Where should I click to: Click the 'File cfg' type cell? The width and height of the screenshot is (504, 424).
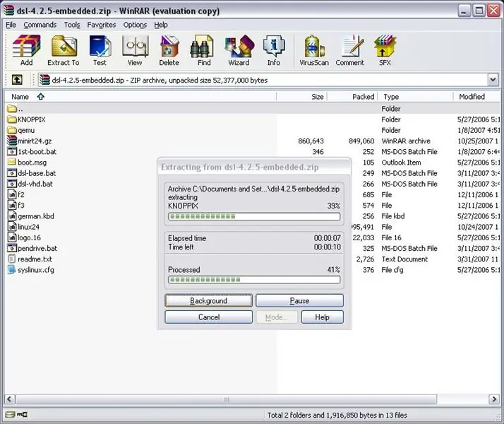pos(392,269)
